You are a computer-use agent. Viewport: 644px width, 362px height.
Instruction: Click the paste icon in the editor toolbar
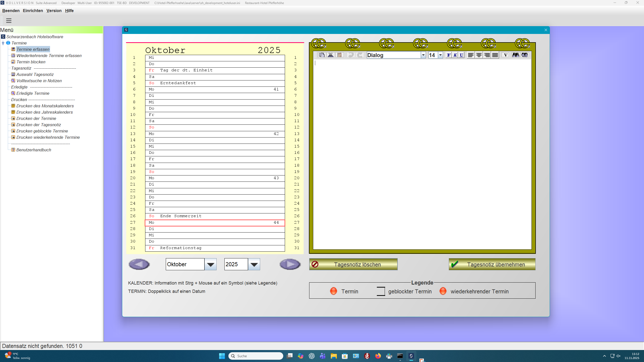340,55
